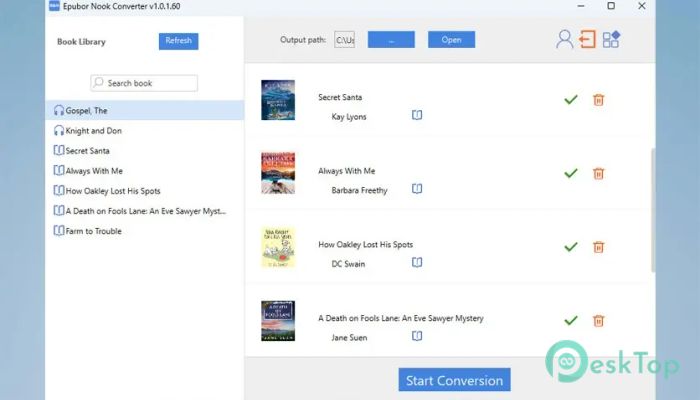This screenshot has height=400, width=700.
Task: Refresh the Book Library
Action: [179, 41]
